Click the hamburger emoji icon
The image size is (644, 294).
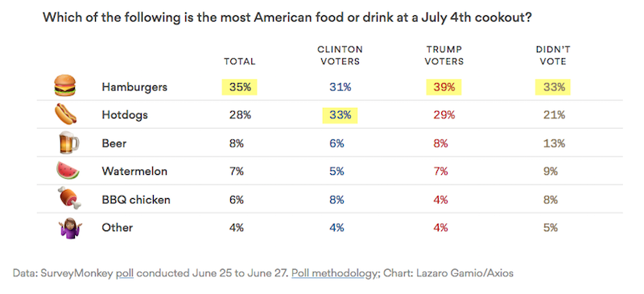(65, 86)
